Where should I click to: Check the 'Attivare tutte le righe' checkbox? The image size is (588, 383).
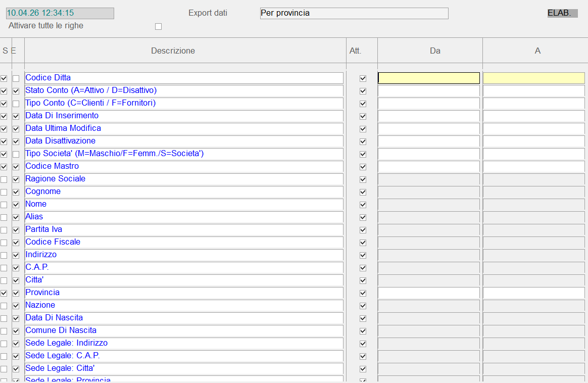click(x=158, y=27)
